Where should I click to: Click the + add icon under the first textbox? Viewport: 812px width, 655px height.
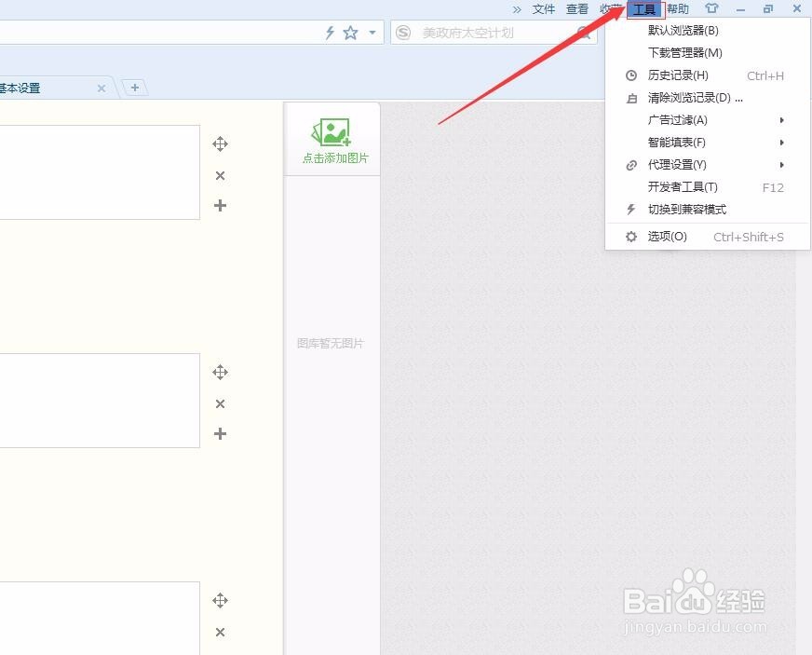(220, 206)
